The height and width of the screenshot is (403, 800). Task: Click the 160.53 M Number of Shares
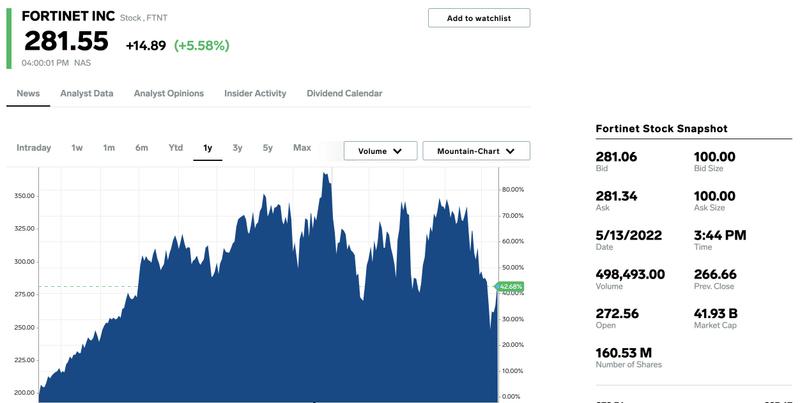coord(623,353)
